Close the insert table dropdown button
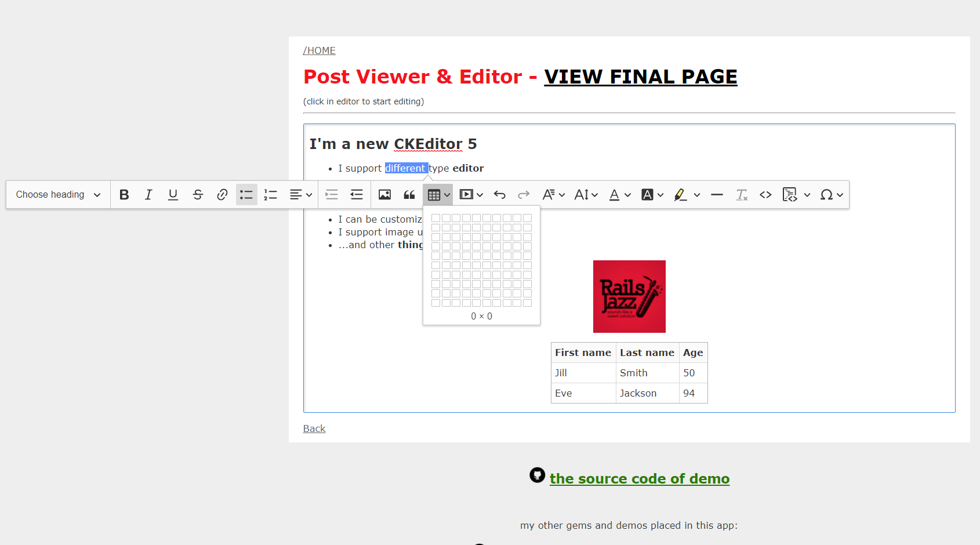Screen dimensions: 980x545 (438, 195)
